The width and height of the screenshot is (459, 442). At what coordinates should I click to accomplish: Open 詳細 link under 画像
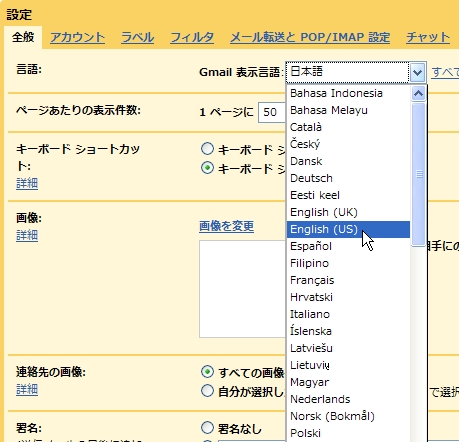coord(27,236)
